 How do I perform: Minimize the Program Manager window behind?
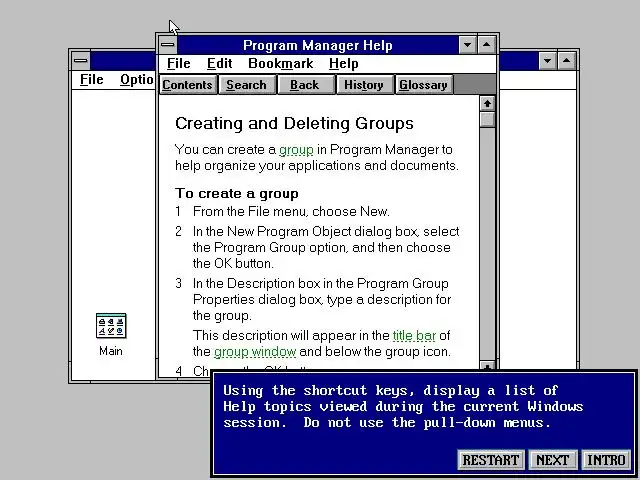click(x=547, y=61)
